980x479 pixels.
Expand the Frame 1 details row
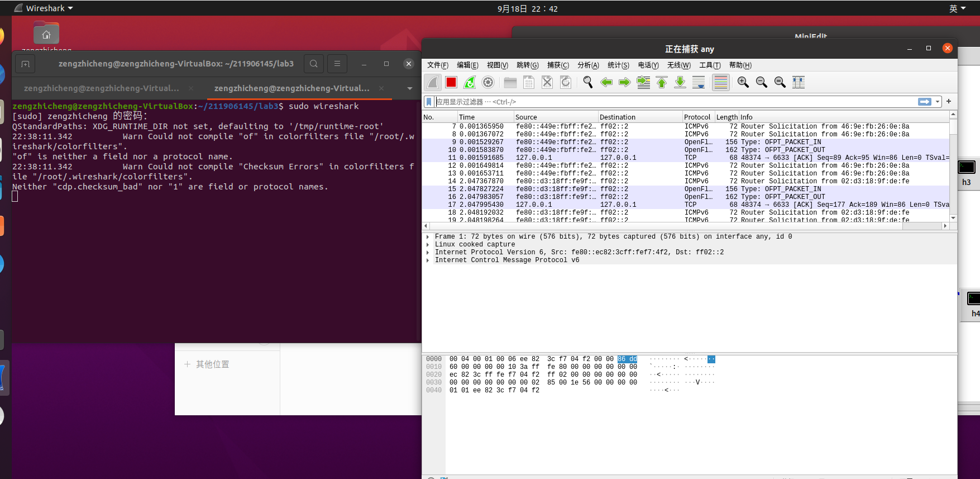tap(428, 237)
